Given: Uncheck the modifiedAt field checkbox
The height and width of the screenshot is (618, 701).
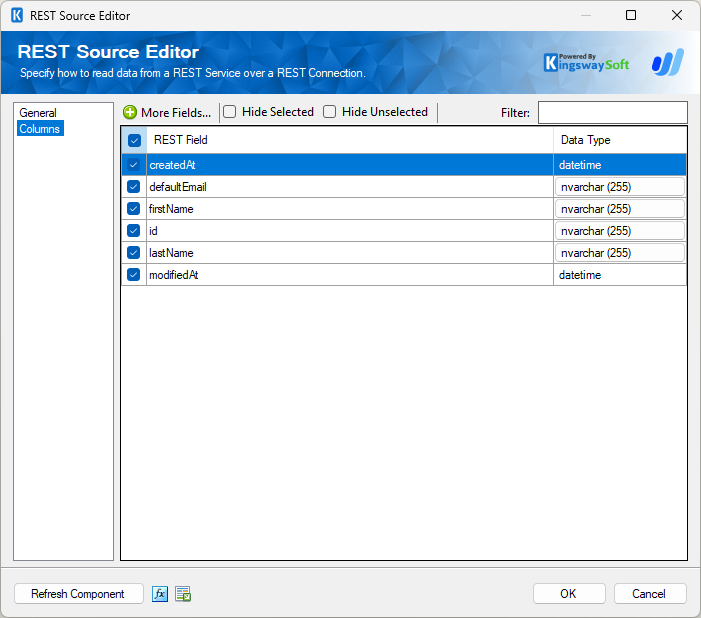Looking at the screenshot, I should click(x=133, y=274).
